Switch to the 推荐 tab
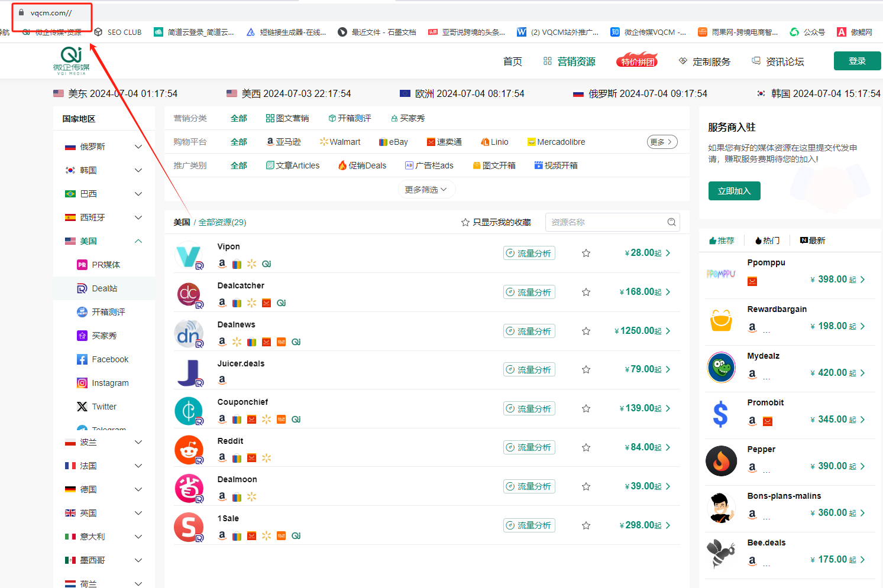Viewport: 883px width, 588px height. click(x=722, y=241)
